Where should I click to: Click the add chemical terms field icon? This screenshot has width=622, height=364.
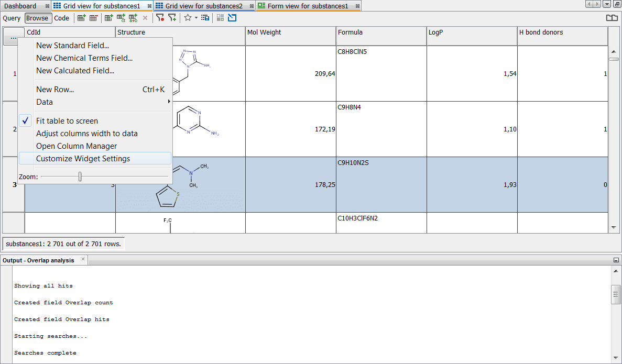point(121,18)
